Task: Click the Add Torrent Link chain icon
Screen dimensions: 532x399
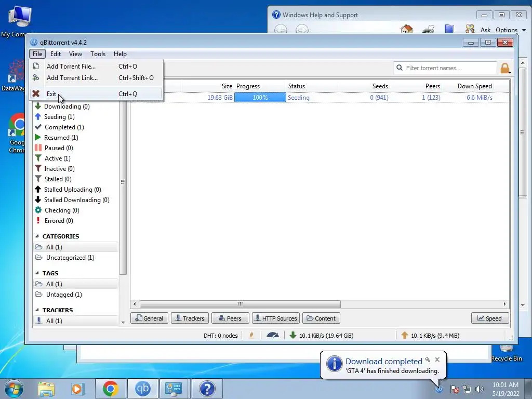Action: point(36,78)
